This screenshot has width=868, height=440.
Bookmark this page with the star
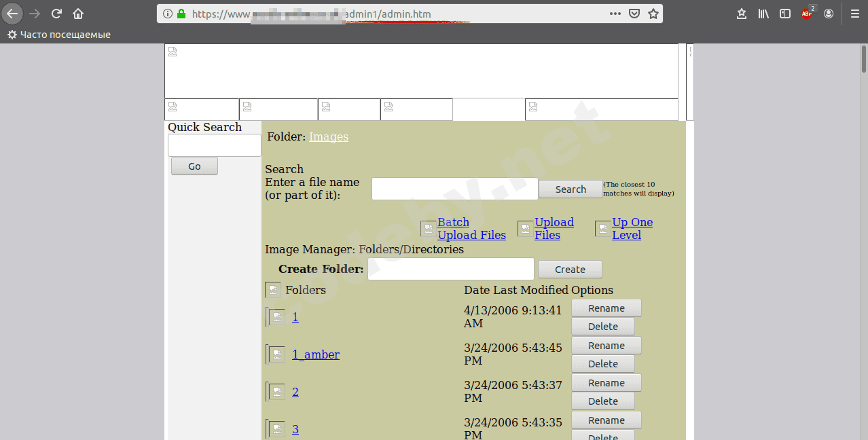(653, 14)
